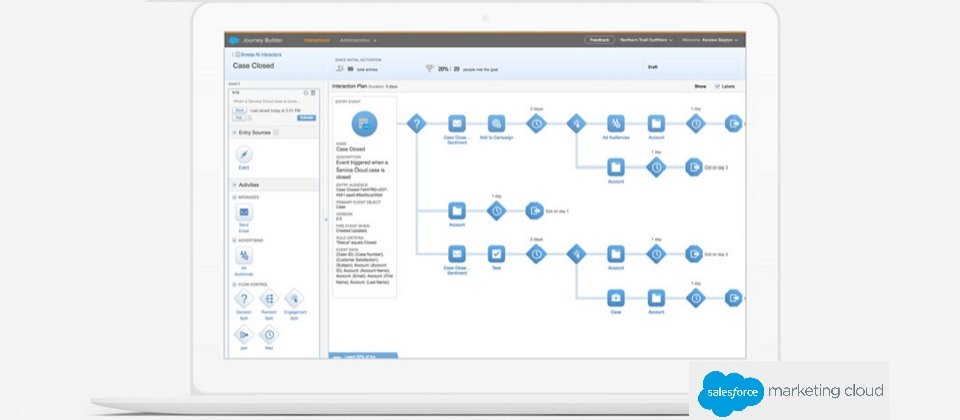Select the Wait flow control icon in palette

(269, 334)
